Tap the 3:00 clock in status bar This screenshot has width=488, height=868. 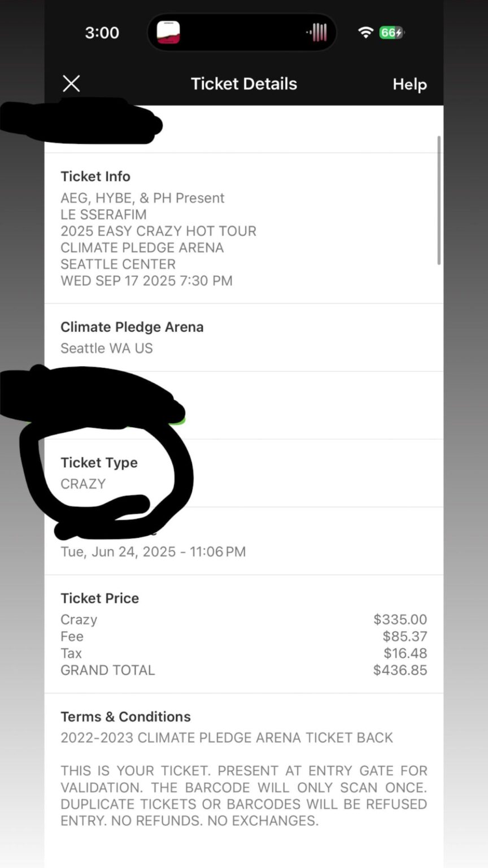tap(102, 33)
